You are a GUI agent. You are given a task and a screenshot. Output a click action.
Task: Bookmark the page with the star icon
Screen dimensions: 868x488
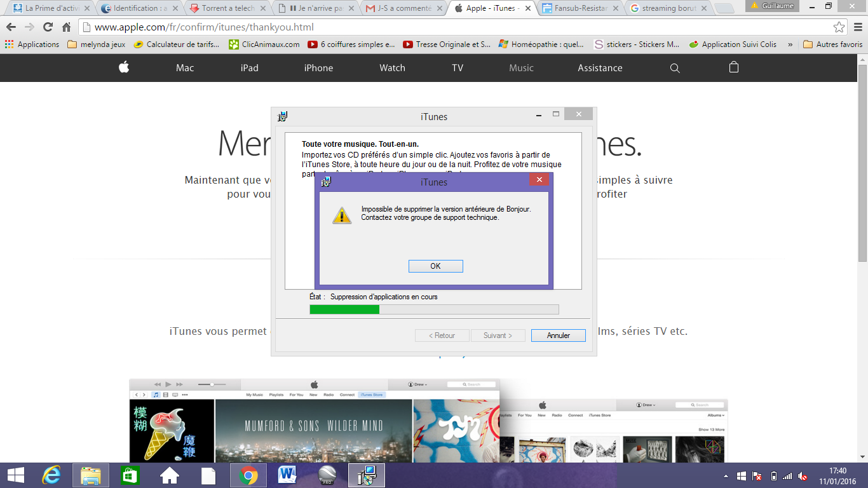pos(839,27)
